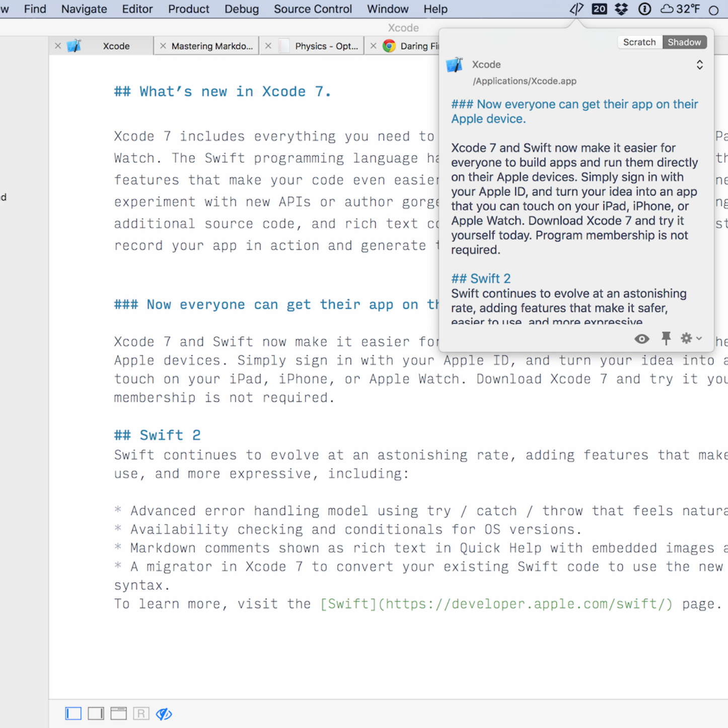This screenshot has width=728, height=728.
Task: Open the Find menu
Action: (x=35, y=9)
